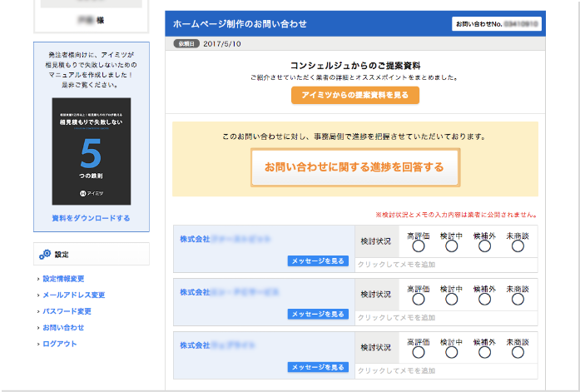Click memo field of the third company
Image resolution: width=580 pixels, height=392 pixels.
[x=446, y=371]
